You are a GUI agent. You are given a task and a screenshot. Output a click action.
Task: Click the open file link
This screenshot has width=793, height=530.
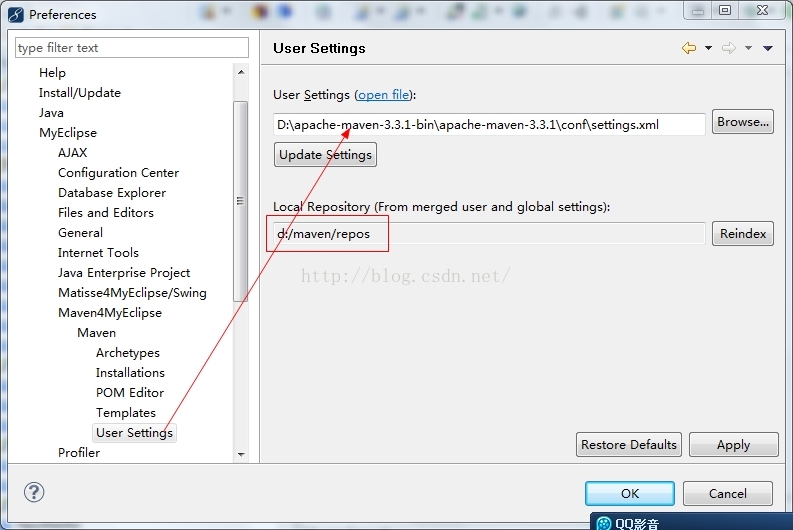(383, 95)
